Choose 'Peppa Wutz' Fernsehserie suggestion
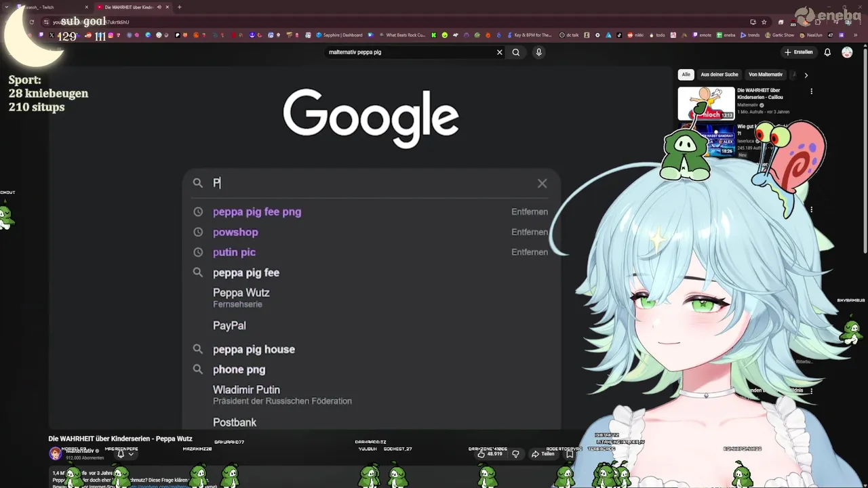868x488 pixels. pyautogui.click(x=241, y=298)
